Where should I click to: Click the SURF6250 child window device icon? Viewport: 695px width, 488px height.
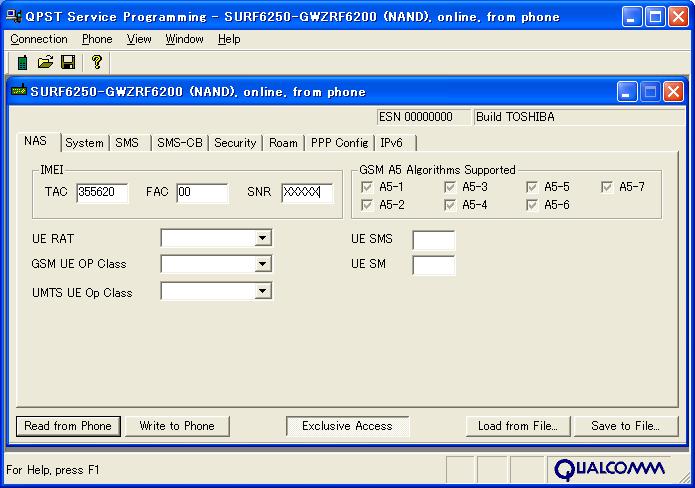[18, 91]
